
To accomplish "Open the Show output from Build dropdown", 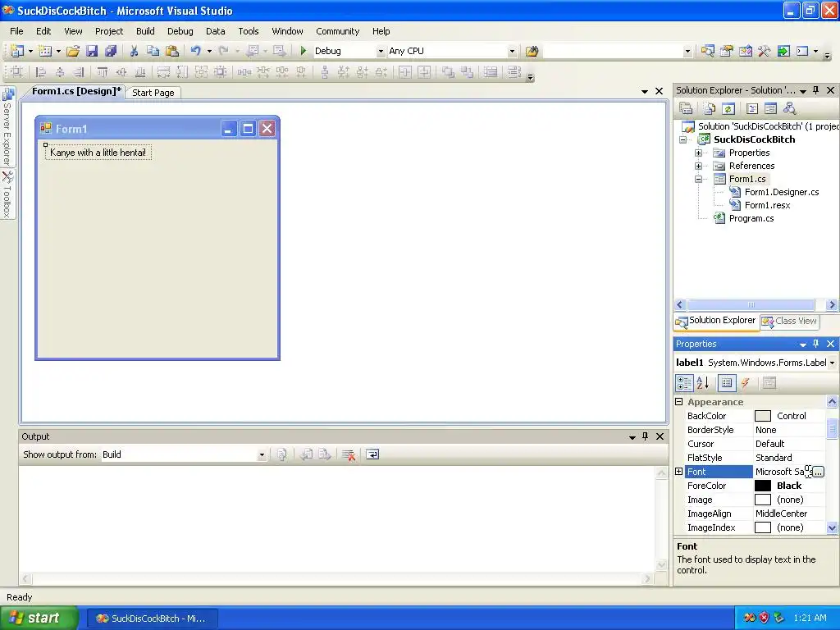I will (262, 454).
